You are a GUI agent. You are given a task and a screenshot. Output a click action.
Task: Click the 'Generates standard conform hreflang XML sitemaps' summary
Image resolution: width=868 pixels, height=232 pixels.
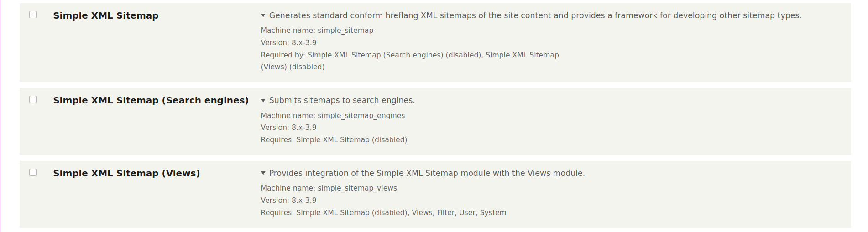point(535,15)
